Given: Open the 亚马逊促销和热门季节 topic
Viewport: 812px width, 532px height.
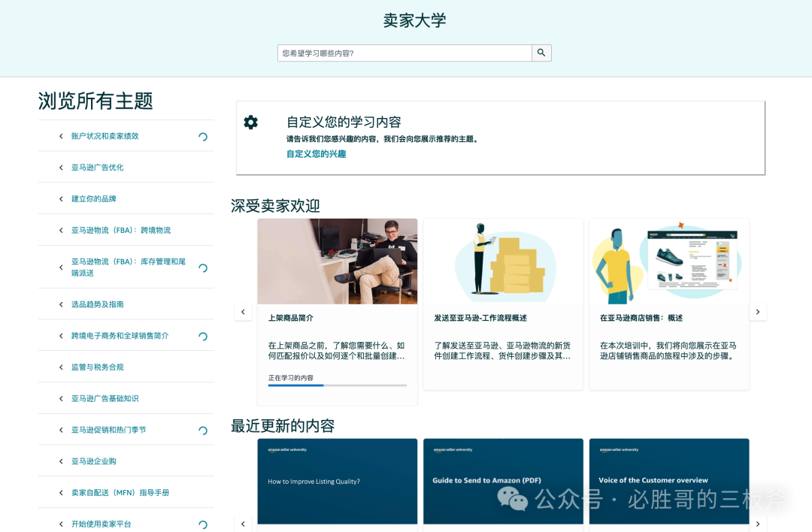Looking at the screenshot, I should point(109,430).
